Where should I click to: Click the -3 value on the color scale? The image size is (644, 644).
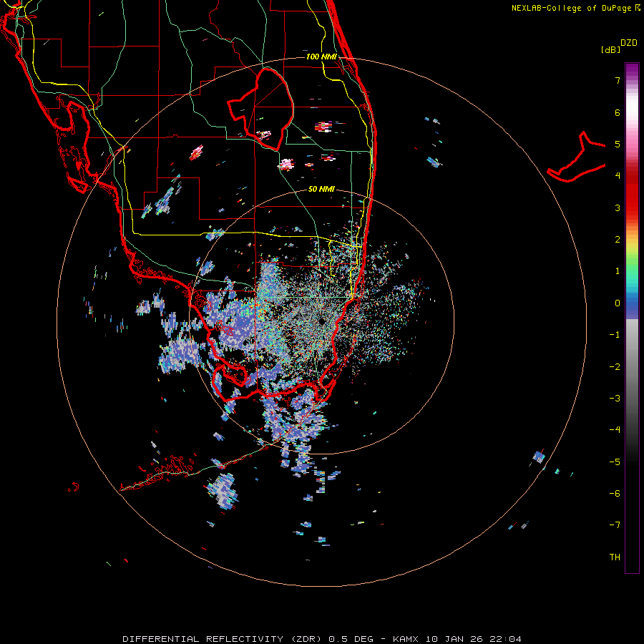(x=615, y=398)
